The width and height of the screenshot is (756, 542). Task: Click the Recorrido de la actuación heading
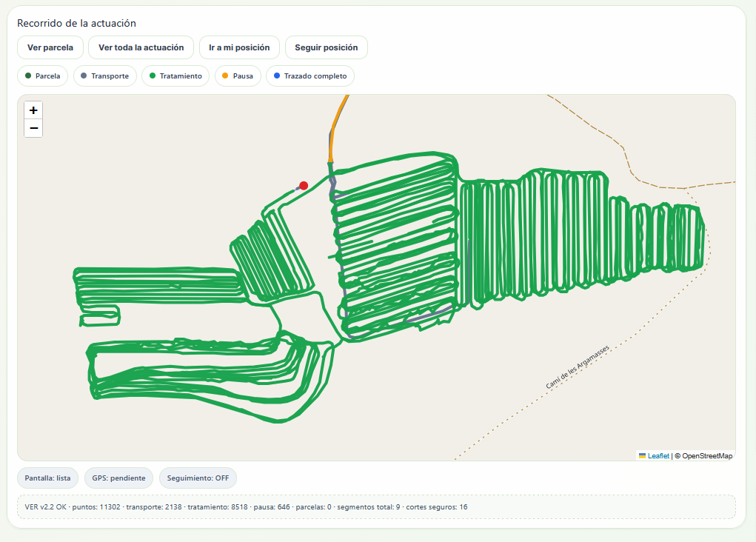tap(77, 23)
